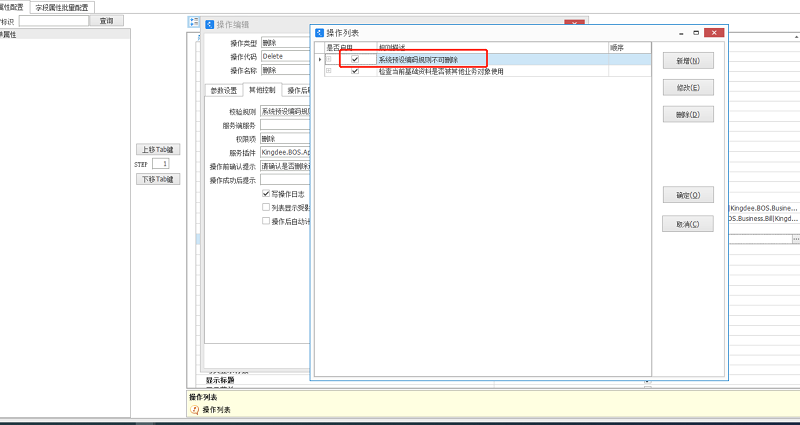
Task: Click the 上移Tab键 button
Action: click(157, 149)
